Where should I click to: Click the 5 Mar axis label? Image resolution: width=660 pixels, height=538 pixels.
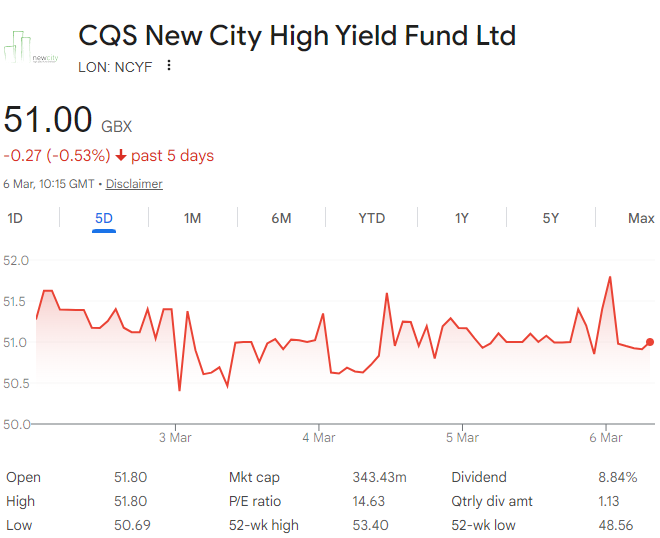(x=462, y=438)
